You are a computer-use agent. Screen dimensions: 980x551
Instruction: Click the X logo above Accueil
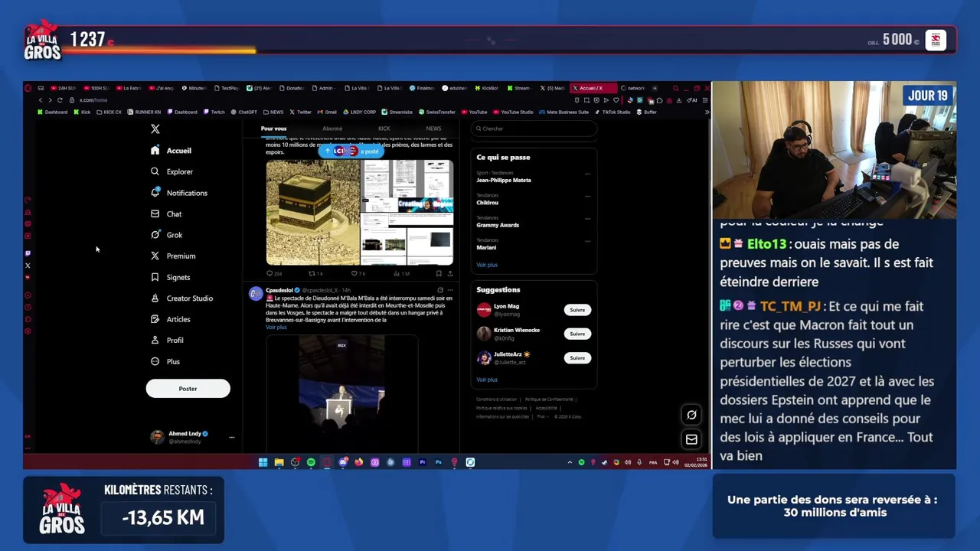[x=155, y=129]
